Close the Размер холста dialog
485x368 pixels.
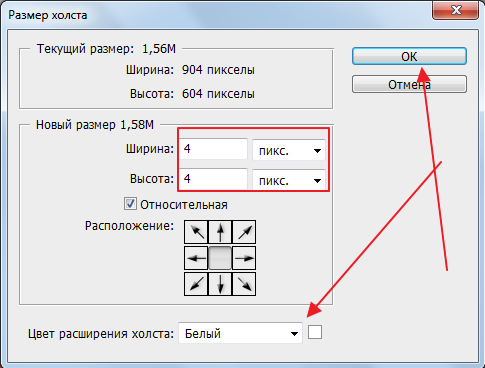point(455,11)
